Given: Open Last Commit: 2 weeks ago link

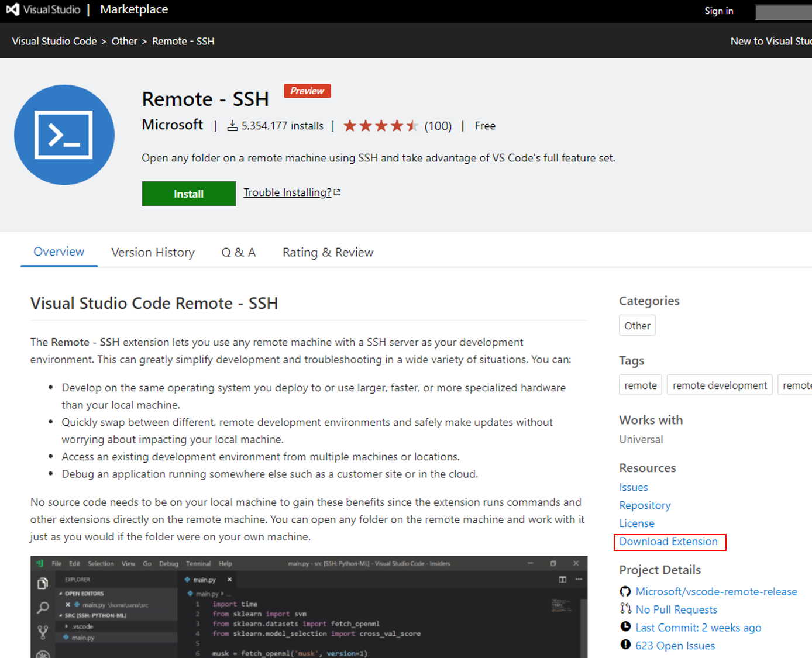Looking at the screenshot, I should pos(699,628).
